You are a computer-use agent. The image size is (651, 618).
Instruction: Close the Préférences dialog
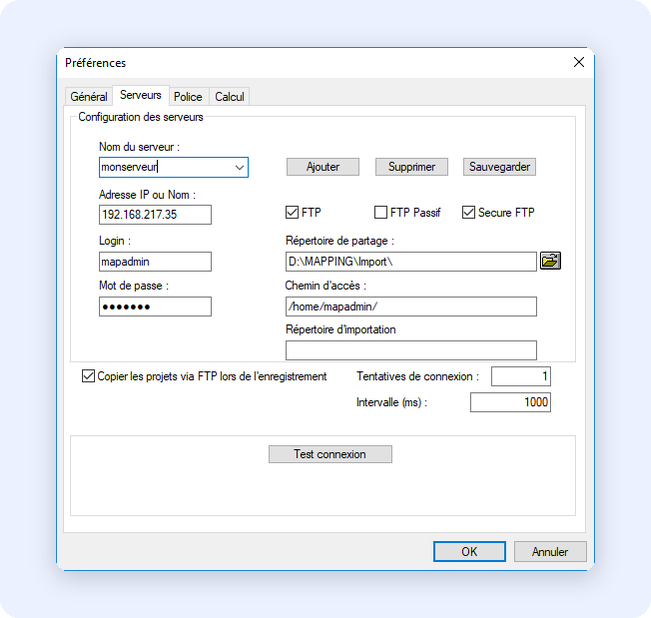click(x=579, y=62)
